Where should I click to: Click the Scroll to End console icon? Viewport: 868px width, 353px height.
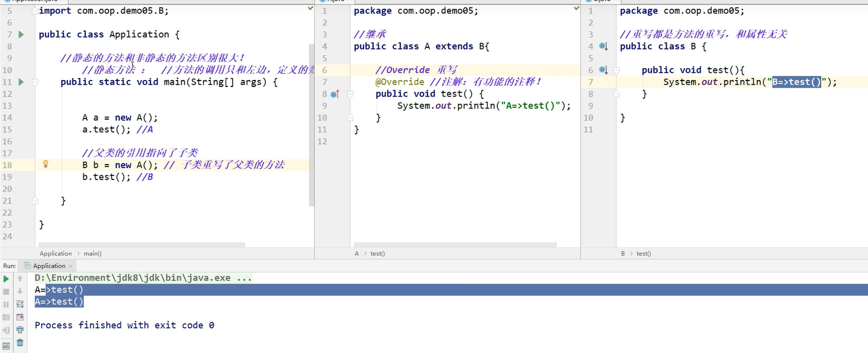click(x=20, y=317)
